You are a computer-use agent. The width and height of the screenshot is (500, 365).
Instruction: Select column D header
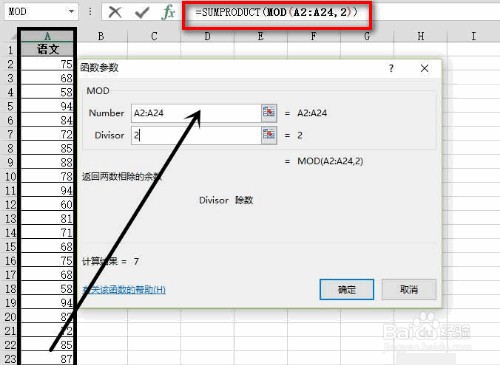[x=207, y=36]
